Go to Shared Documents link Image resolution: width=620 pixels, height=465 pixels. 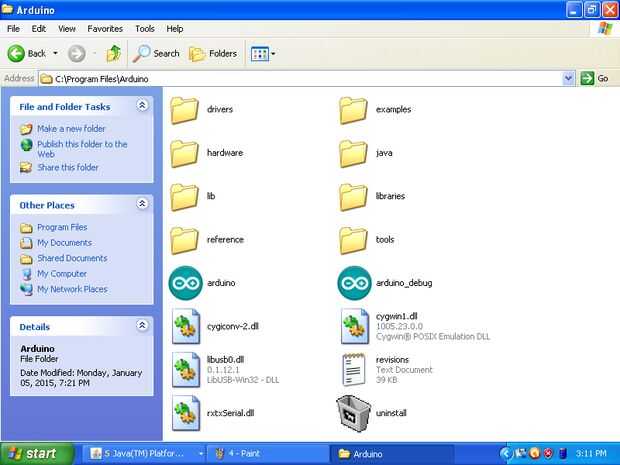pos(72,258)
